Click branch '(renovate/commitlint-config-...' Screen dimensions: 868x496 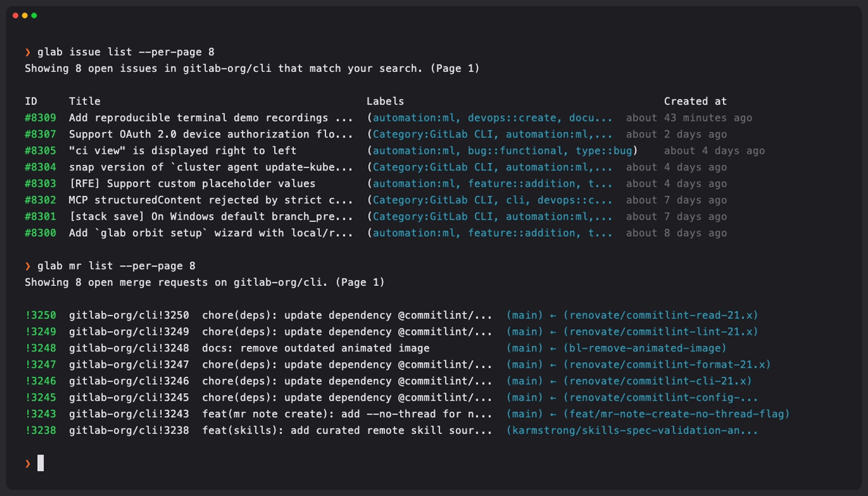pyautogui.click(x=660, y=397)
